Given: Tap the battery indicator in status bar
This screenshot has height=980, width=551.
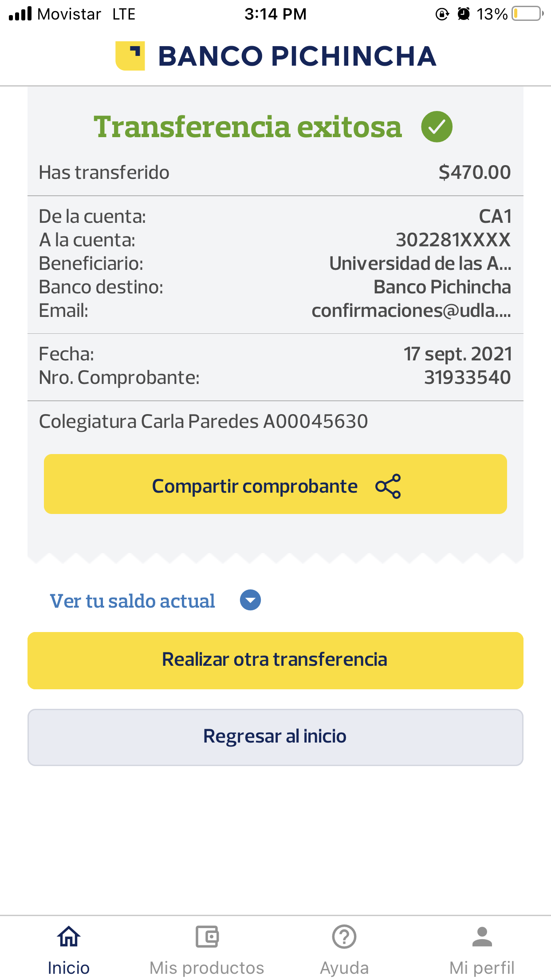Looking at the screenshot, I should pos(527,14).
